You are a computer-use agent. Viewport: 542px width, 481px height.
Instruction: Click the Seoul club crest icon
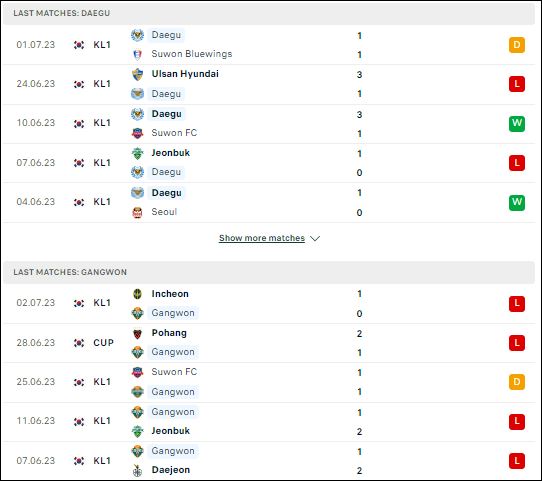coord(137,212)
